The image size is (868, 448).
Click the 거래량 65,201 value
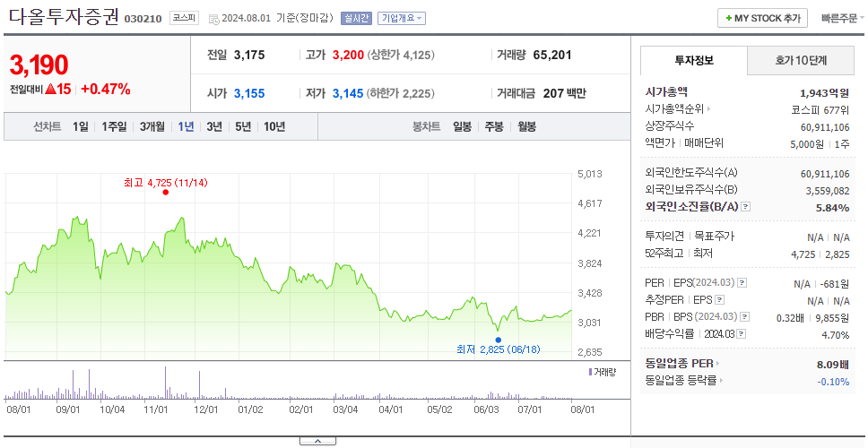pyautogui.click(x=552, y=55)
